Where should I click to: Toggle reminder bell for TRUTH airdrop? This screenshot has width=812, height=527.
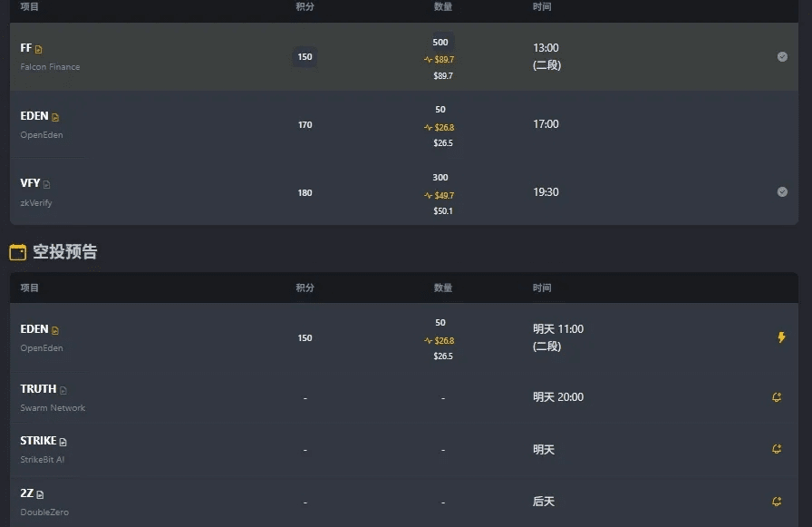coord(777,397)
